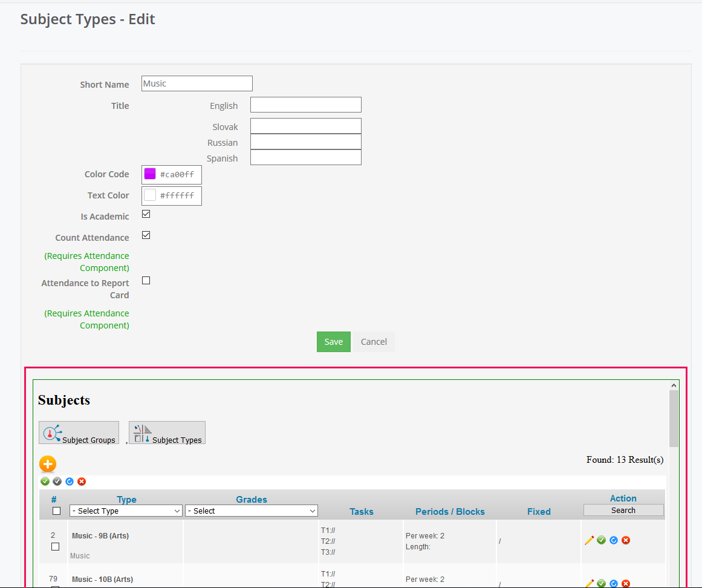Check the select-all checkbox in table header
This screenshot has height=588, width=702.
[x=56, y=511]
